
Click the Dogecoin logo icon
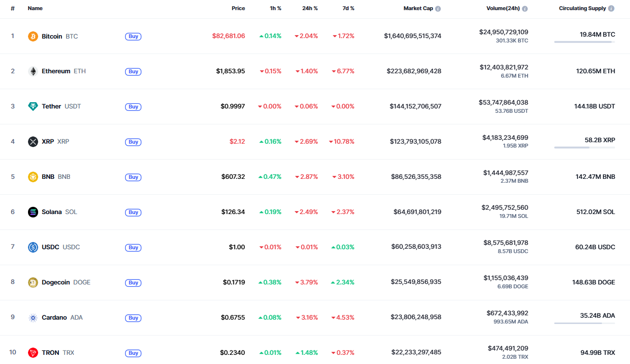[x=32, y=282]
